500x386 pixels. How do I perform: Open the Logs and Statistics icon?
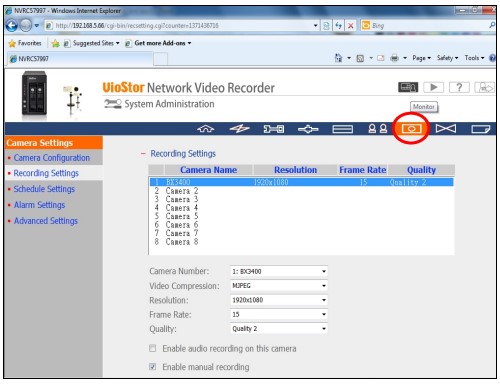click(480, 129)
